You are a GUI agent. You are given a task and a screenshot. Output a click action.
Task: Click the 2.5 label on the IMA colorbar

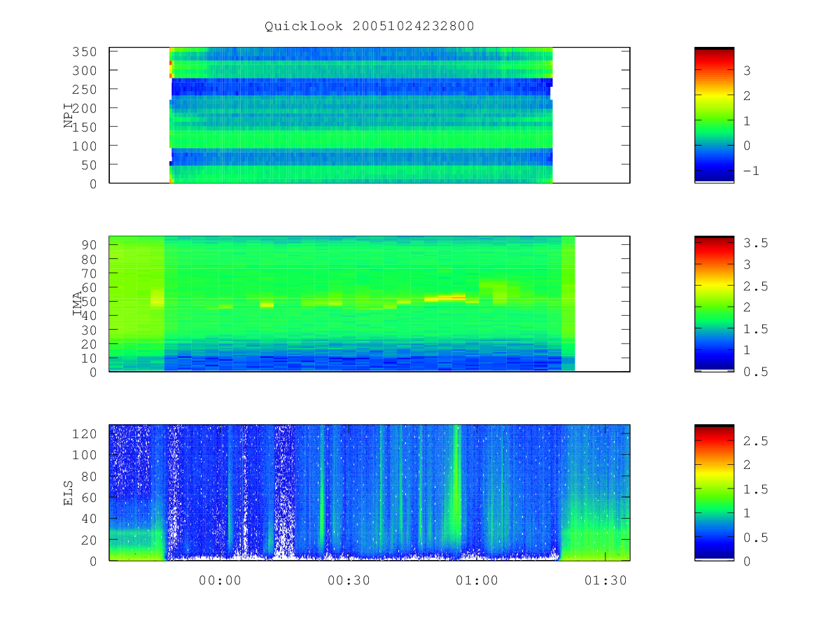point(755,286)
